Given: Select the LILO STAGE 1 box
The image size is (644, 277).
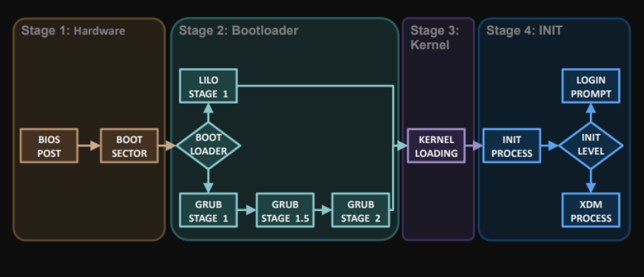Looking at the screenshot, I should click(x=209, y=86).
